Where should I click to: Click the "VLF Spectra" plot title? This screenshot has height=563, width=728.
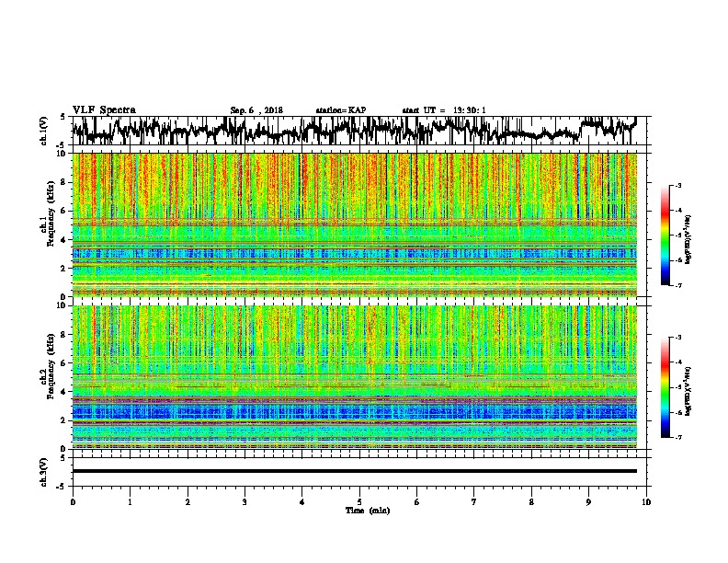tap(104, 110)
